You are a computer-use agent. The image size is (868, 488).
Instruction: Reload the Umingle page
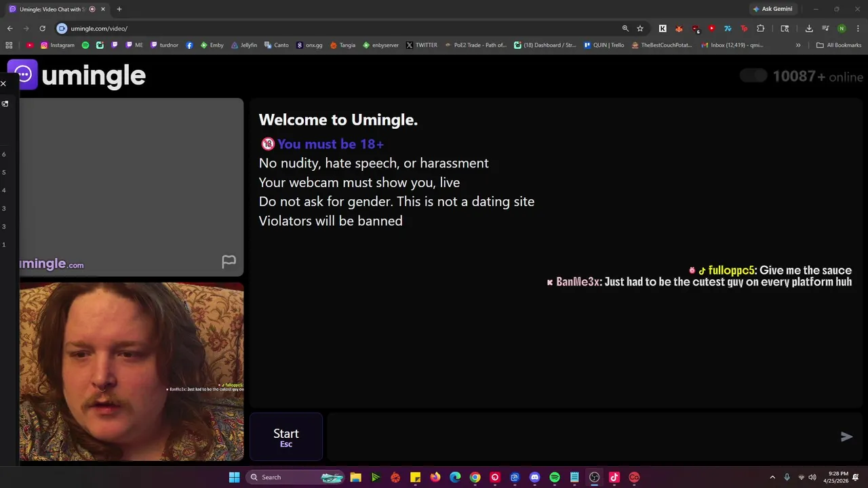[42, 28]
